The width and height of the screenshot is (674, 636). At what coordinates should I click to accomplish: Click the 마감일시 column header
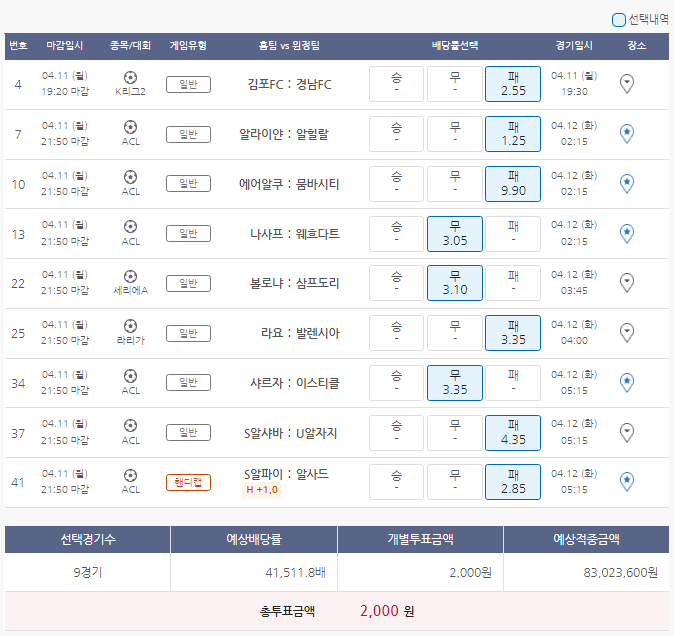(64, 46)
